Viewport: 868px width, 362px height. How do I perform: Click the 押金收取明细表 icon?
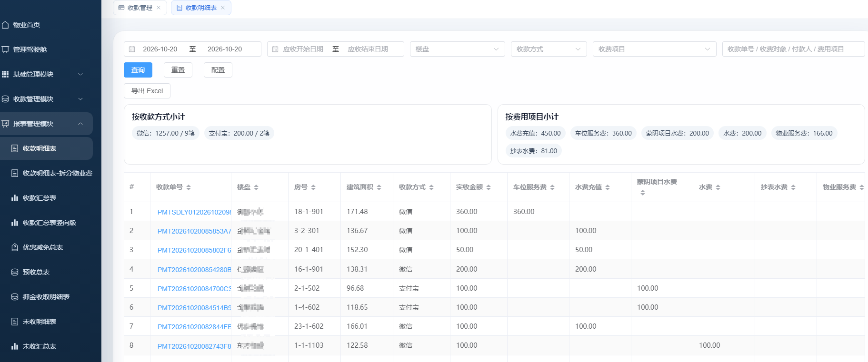click(x=15, y=297)
